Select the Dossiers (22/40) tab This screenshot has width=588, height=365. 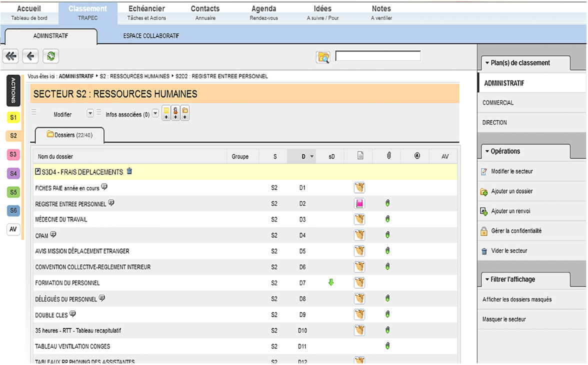pyautogui.click(x=70, y=135)
